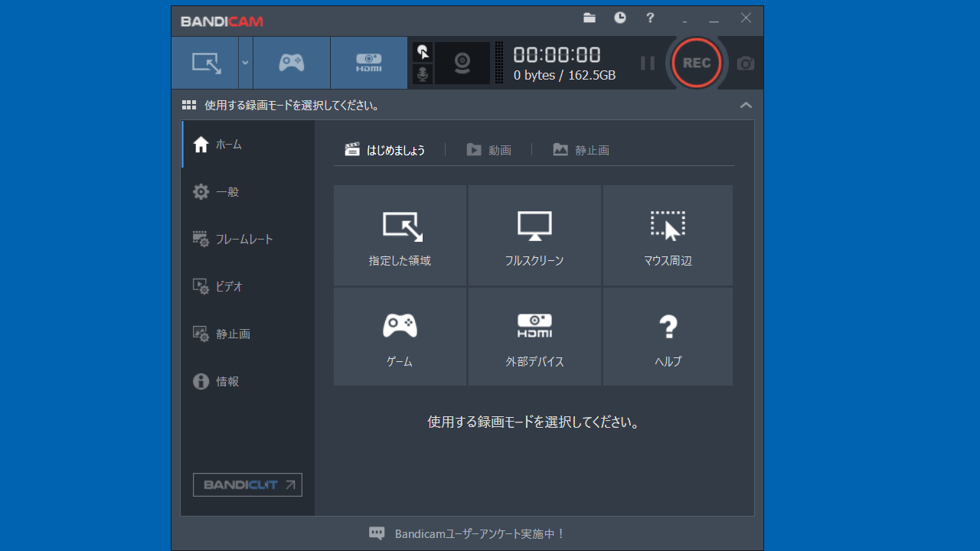Open help via title bar question mark
The image size is (980, 551).
pos(650,18)
